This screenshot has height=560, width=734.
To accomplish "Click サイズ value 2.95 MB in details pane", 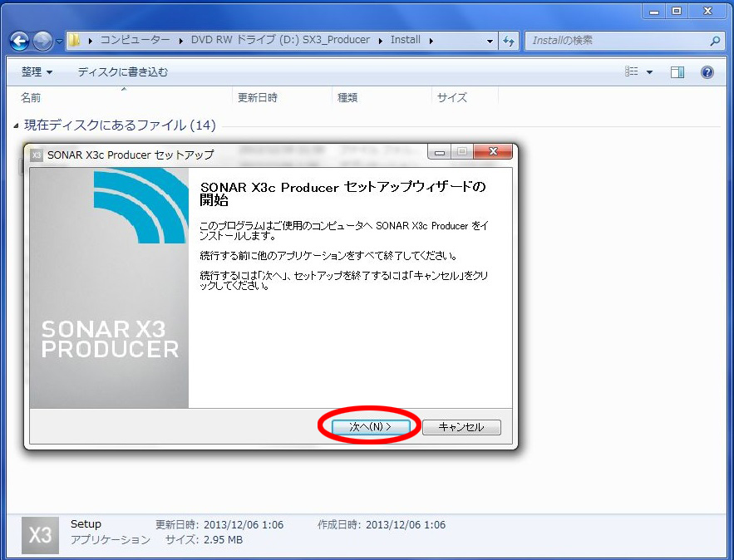I will click(223, 540).
